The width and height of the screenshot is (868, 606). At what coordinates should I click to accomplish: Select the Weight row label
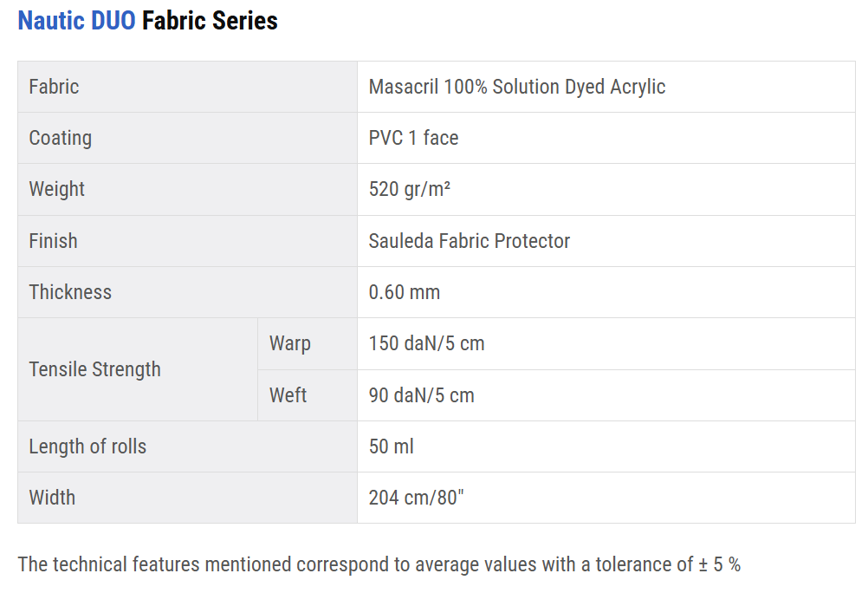coord(56,189)
